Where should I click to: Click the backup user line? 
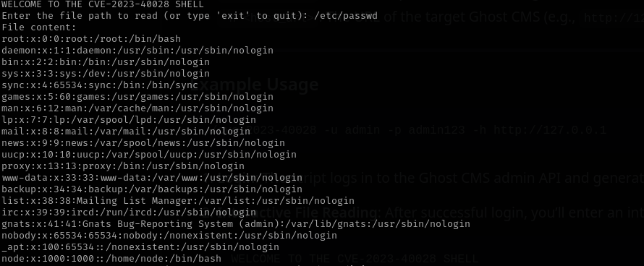coord(152,189)
